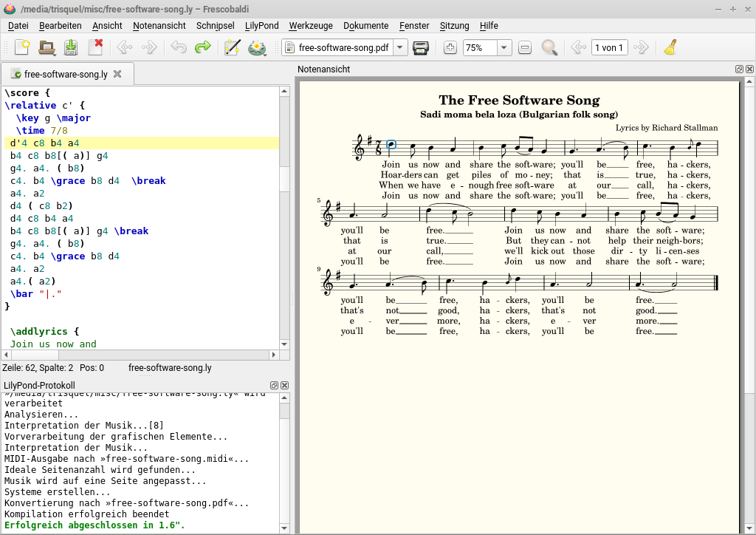
Task: Close the LilyPond-Protokoll panel
Action: click(284, 385)
